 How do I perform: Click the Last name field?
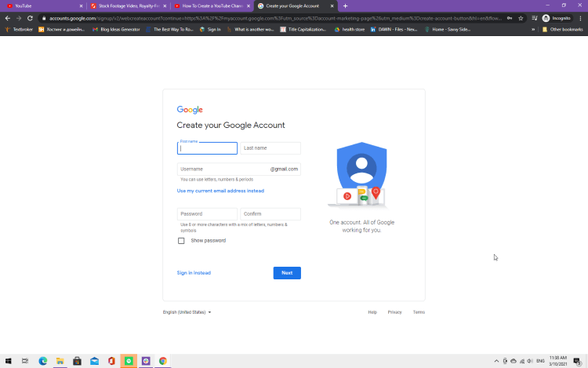tap(270, 148)
